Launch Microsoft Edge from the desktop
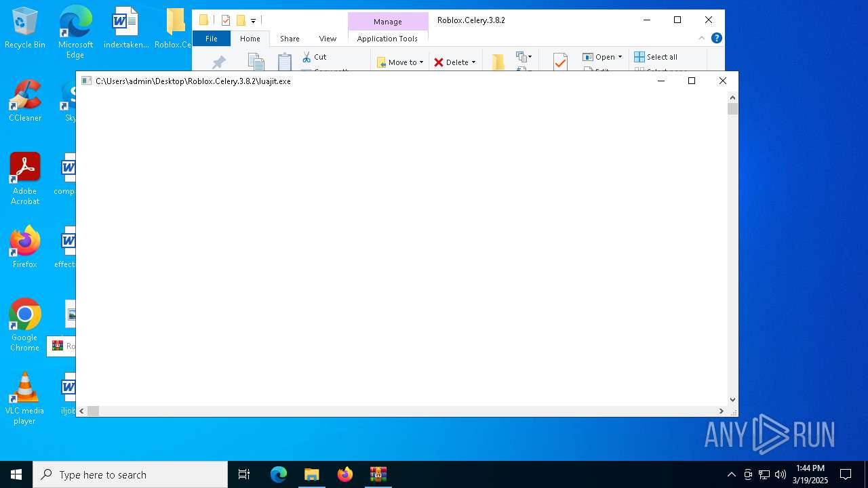The height and width of the screenshot is (488, 868). click(75, 31)
